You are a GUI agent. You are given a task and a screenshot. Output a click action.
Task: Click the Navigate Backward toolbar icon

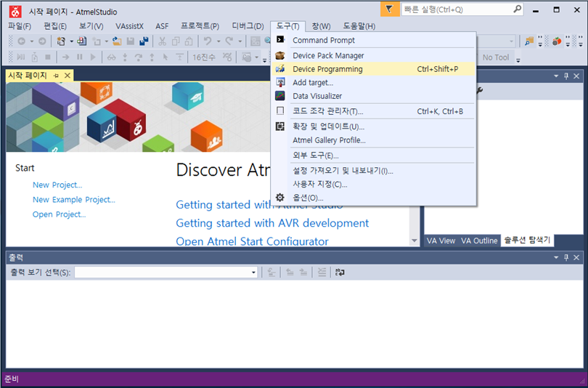[x=22, y=41]
